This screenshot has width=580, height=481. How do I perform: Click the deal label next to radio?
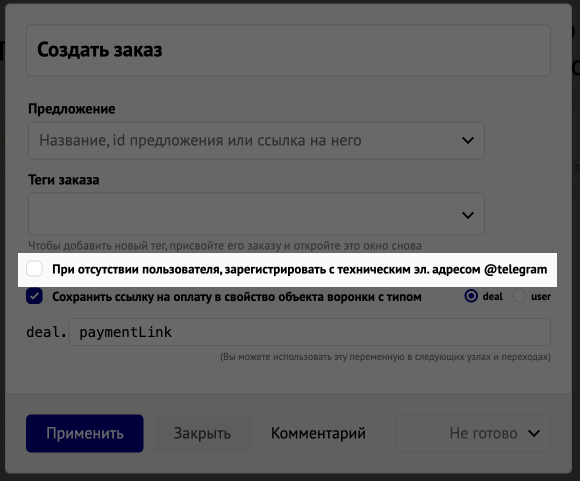click(x=493, y=296)
